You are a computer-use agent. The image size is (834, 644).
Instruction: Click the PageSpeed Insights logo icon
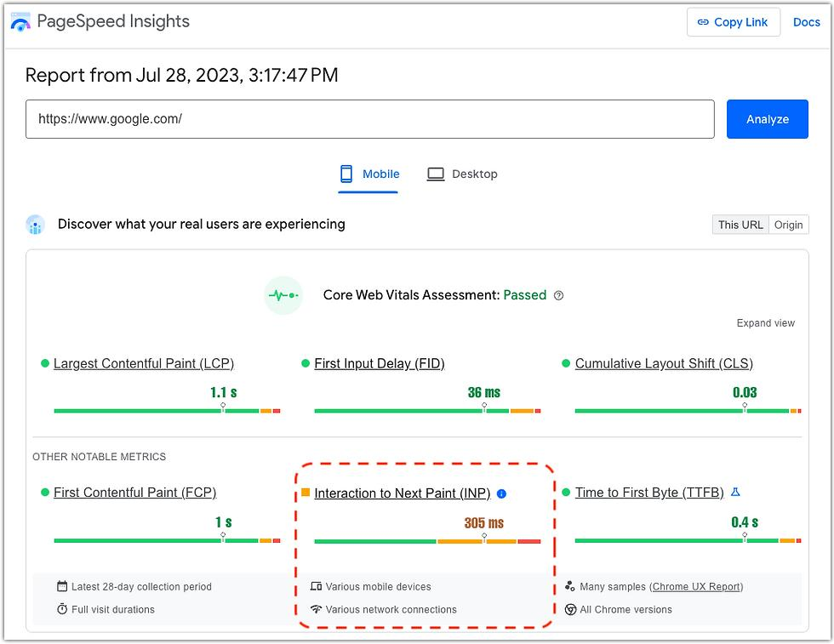point(20,23)
